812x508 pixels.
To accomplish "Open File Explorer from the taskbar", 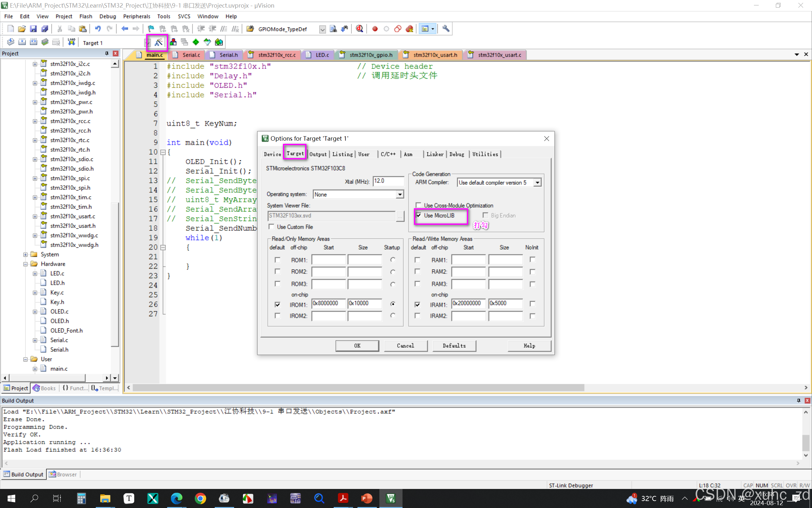I will 105,498.
